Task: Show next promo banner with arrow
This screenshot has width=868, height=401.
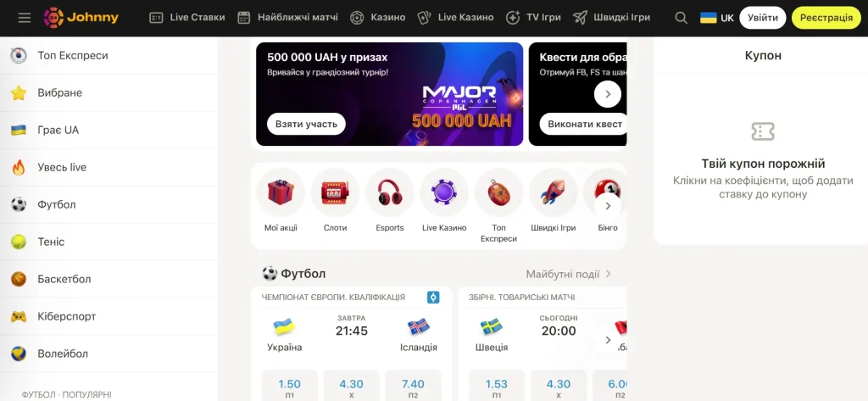Action: tap(607, 94)
